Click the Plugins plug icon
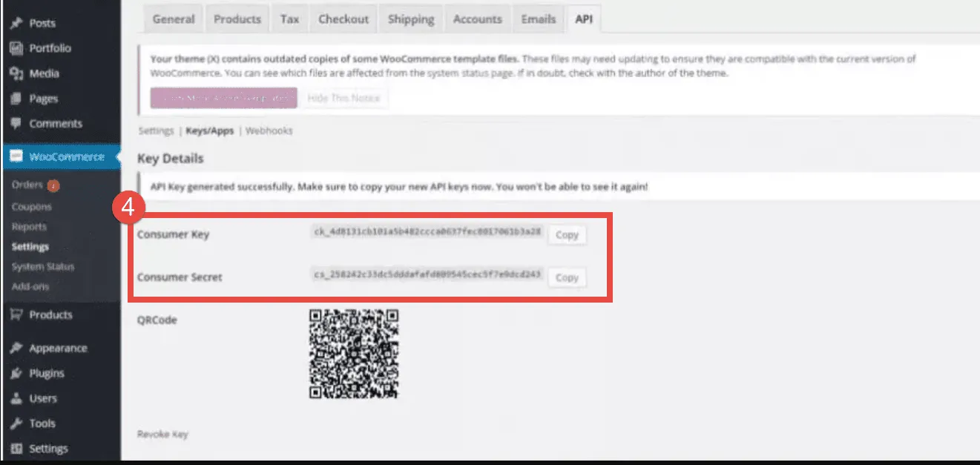 pos(16,374)
